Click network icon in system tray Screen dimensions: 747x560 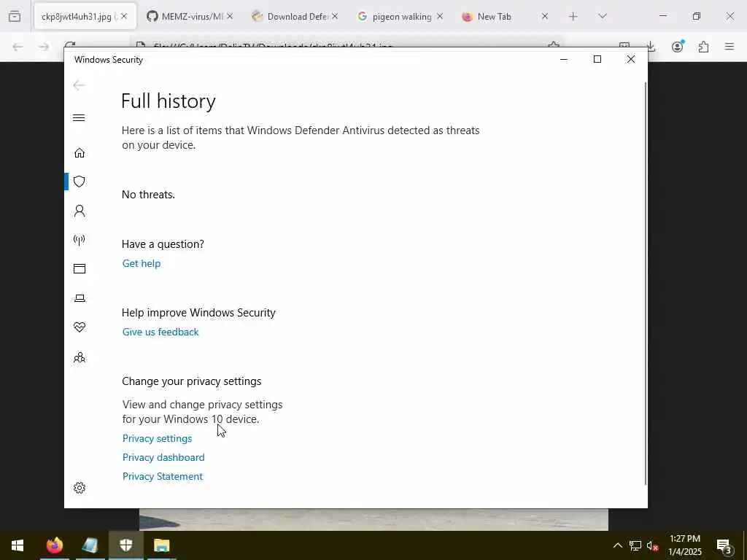(635, 545)
